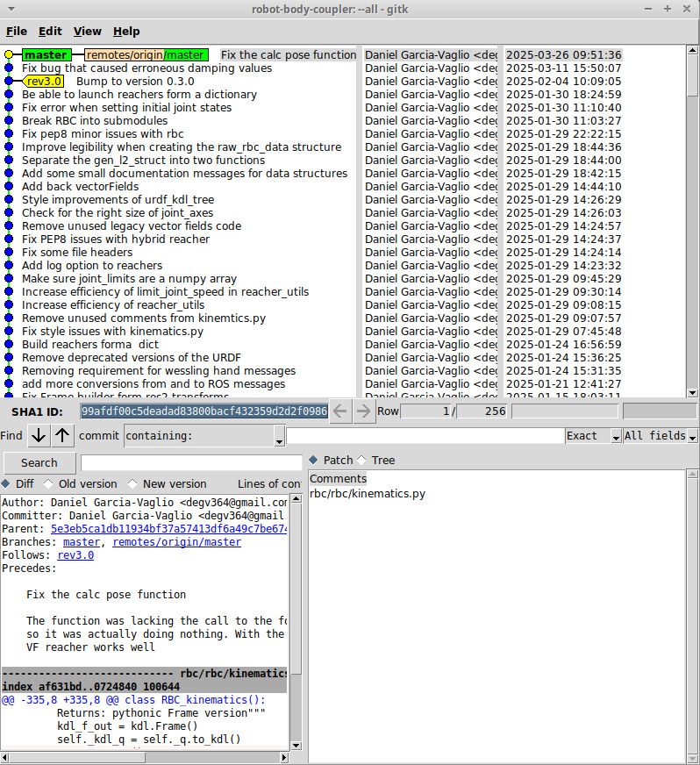Go forward with right arrow button
Screen dimensions: 700x765
363,411
